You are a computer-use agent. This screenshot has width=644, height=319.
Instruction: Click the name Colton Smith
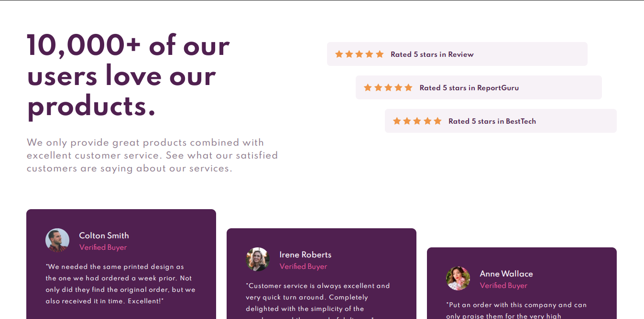(104, 235)
